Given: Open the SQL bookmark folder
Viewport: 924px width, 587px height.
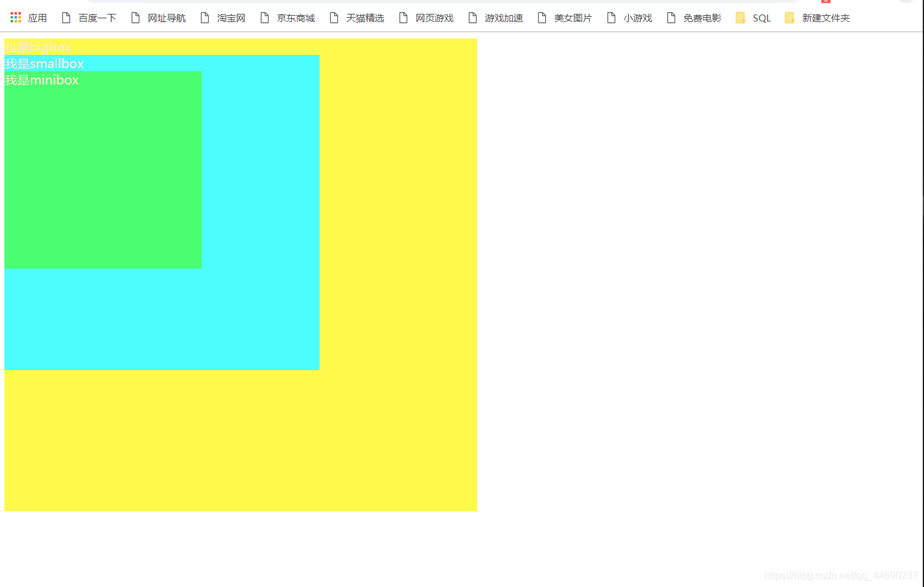Looking at the screenshot, I should [x=753, y=18].
